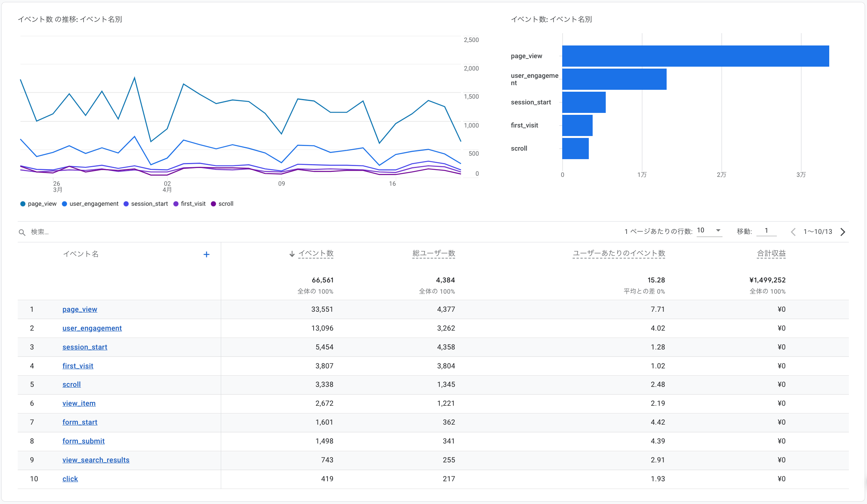
Task: Open the view_item event link
Action: coord(79,403)
